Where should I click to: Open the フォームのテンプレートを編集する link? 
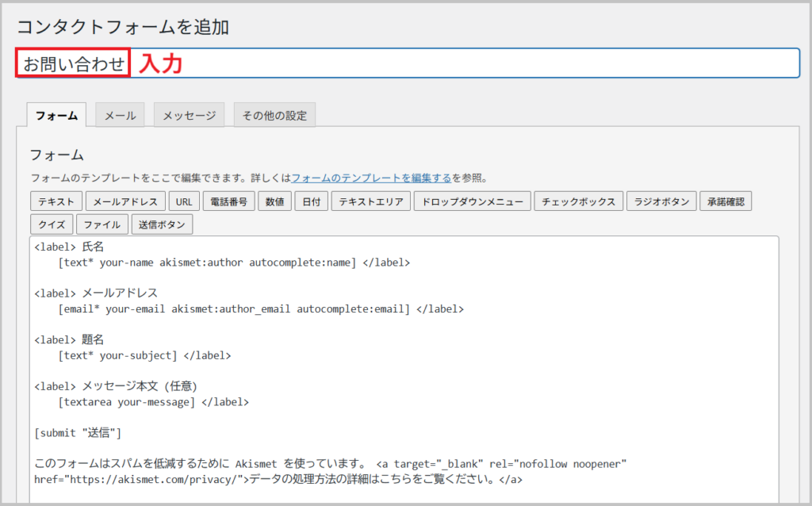[x=371, y=178]
